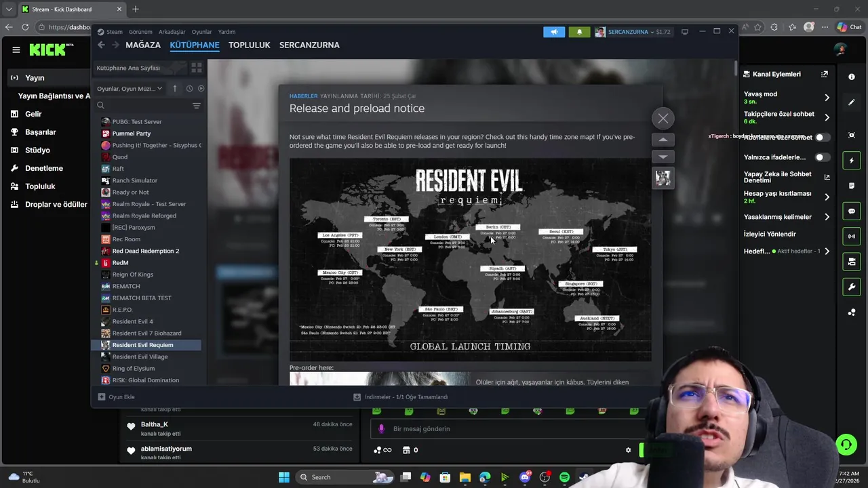Screen dimensions: 868x488
Task: Select Resident Evil 7 Biohazard in library
Action: 146,333
